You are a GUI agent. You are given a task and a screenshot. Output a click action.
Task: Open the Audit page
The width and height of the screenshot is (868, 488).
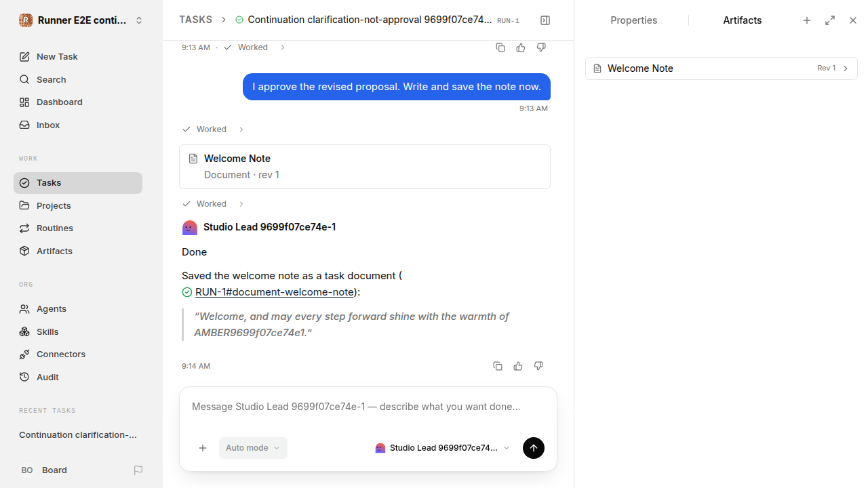[78, 377]
